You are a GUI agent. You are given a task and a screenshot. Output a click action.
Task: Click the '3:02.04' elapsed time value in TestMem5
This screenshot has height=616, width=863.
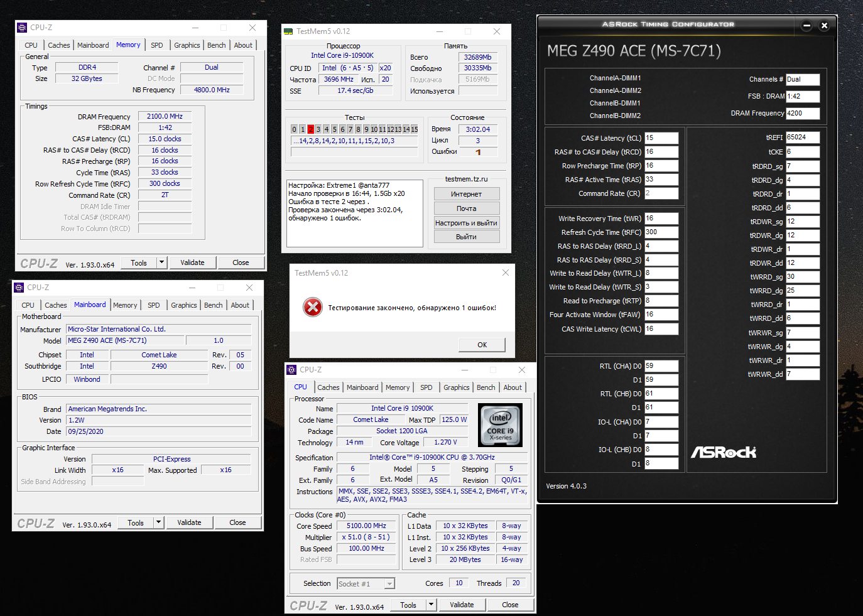pos(478,129)
